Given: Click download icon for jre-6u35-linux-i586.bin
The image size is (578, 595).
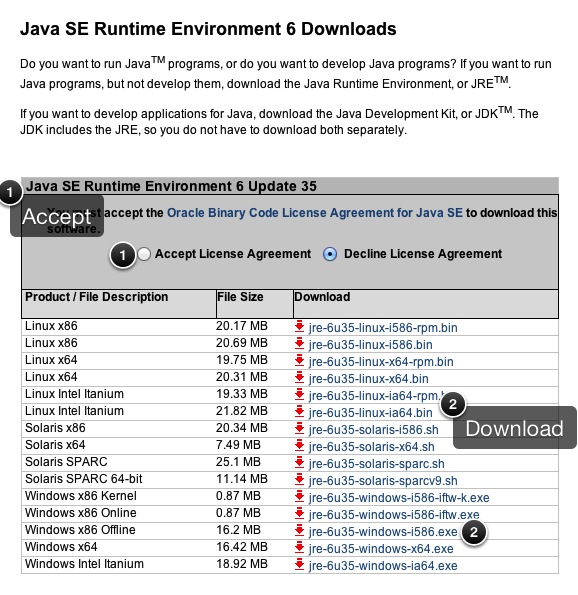Looking at the screenshot, I should coord(299,343).
